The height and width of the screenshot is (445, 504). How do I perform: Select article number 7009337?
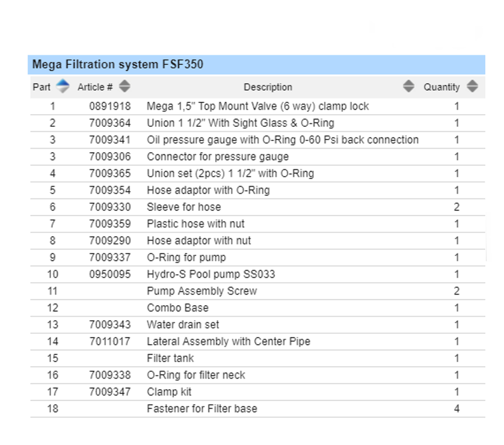click(110, 258)
